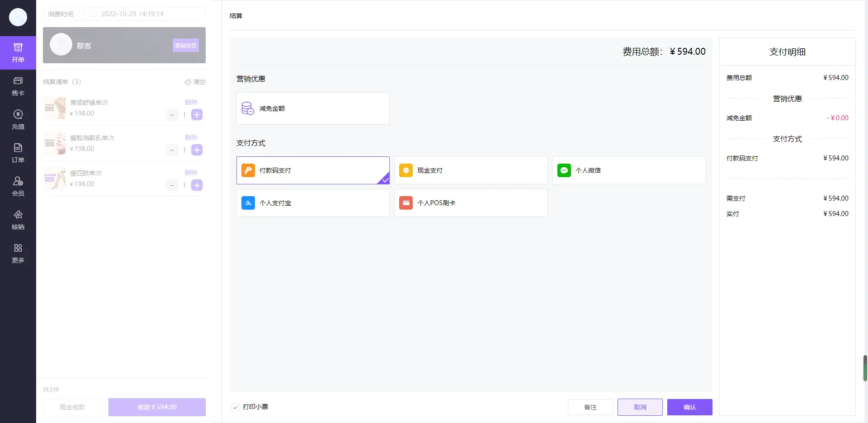Screen dimensions: 868x423
Task: Open the 会员 members sidebar icon
Action: pos(18,182)
